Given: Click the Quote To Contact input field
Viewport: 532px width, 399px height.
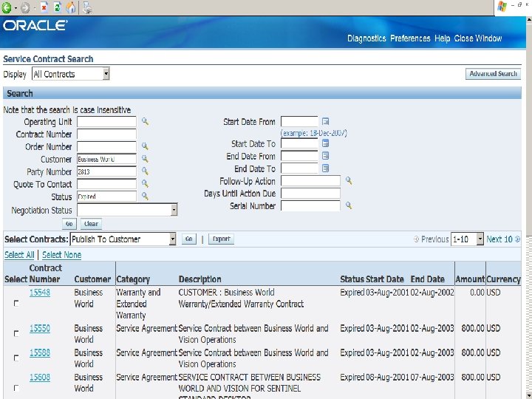Looking at the screenshot, I should [106, 184].
